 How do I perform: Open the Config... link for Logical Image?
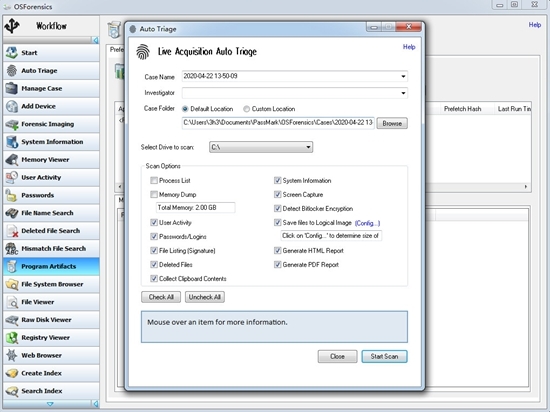(367, 223)
